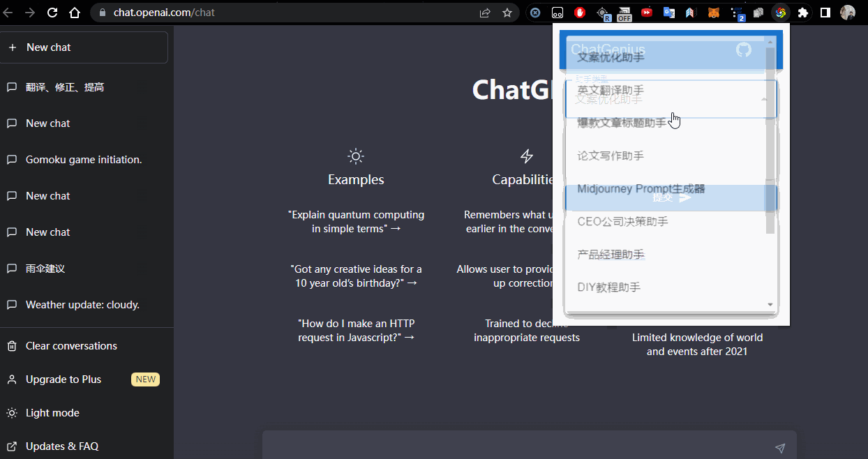Click the lightning bolt Capabilities icon

[x=527, y=156]
